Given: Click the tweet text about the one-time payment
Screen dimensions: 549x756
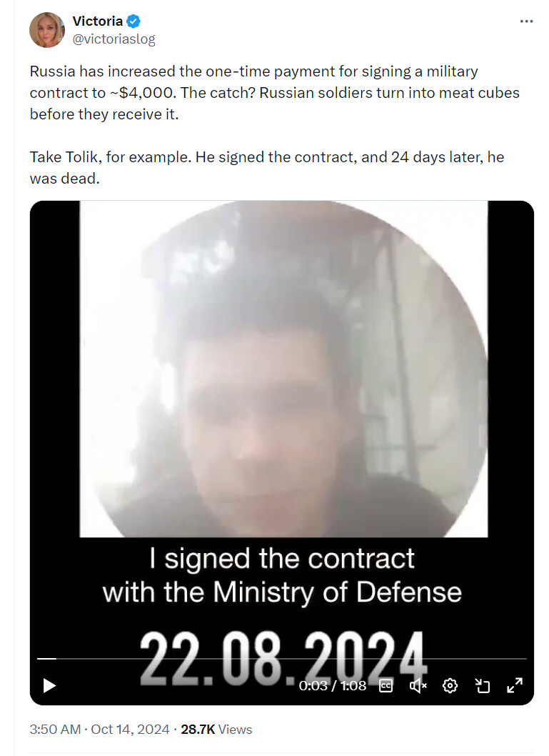Looking at the screenshot, I should click(274, 93).
